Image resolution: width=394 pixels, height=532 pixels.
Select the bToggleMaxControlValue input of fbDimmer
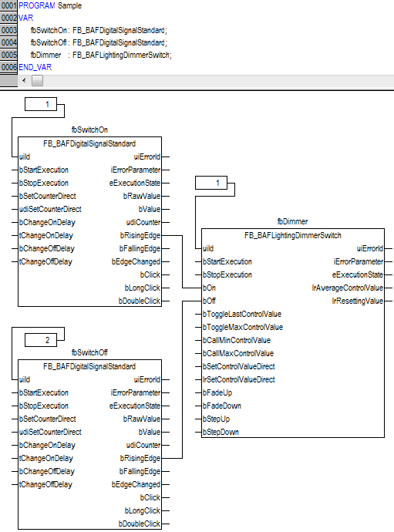[x=243, y=328]
